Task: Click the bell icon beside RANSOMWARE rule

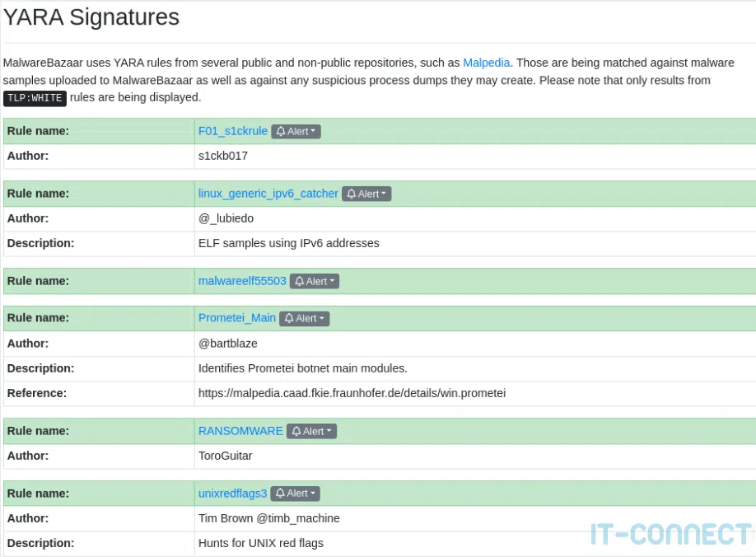Action: point(296,432)
